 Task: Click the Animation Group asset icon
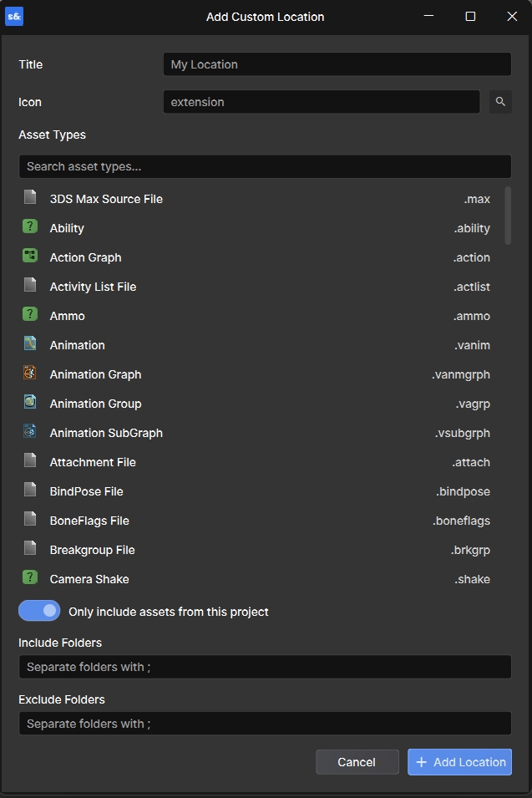30,403
